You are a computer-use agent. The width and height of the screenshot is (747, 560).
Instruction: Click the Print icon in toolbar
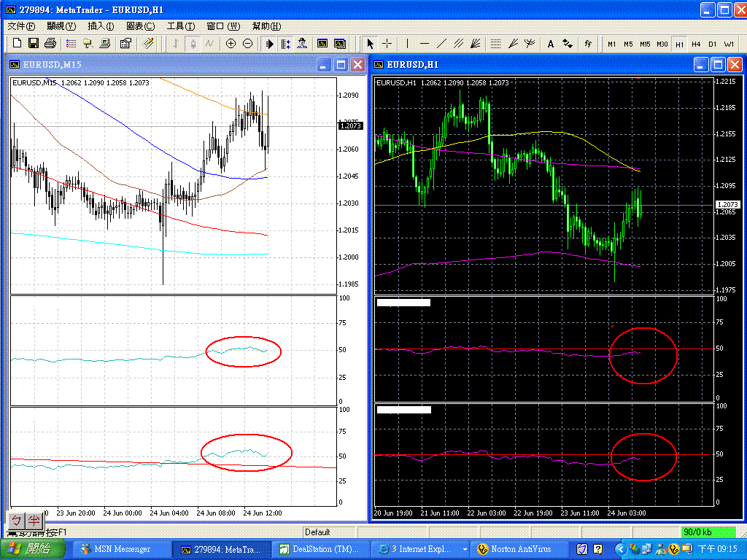[50, 43]
